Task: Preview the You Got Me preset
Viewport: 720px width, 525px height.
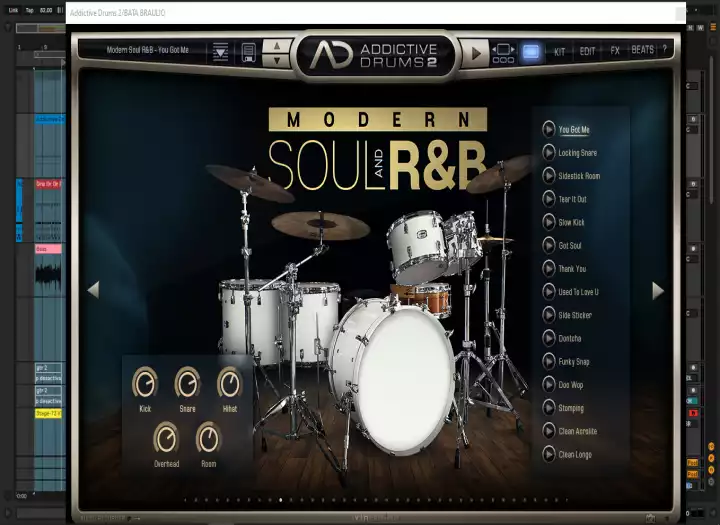Action: pos(548,130)
